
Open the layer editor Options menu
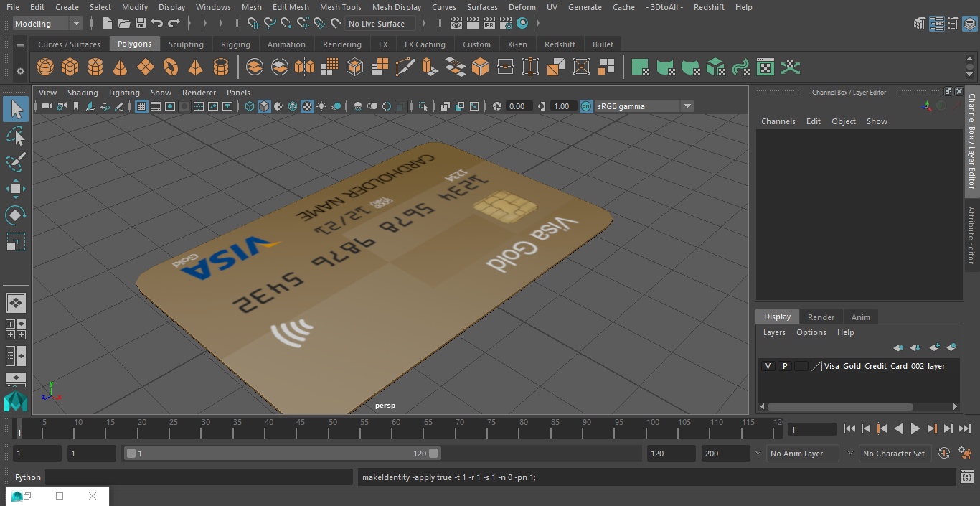[811, 332]
